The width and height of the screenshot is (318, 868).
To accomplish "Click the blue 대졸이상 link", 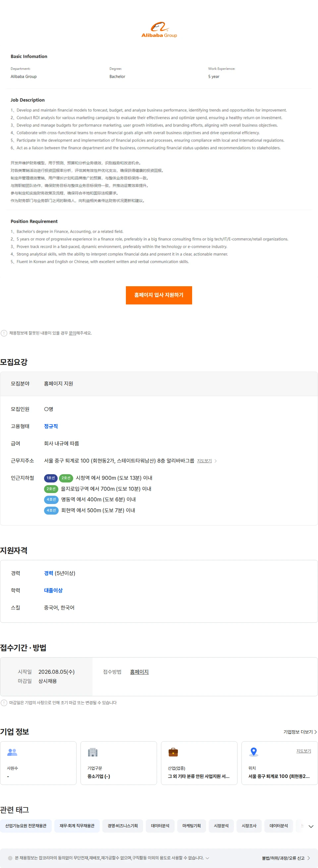I will click(x=53, y=590).
